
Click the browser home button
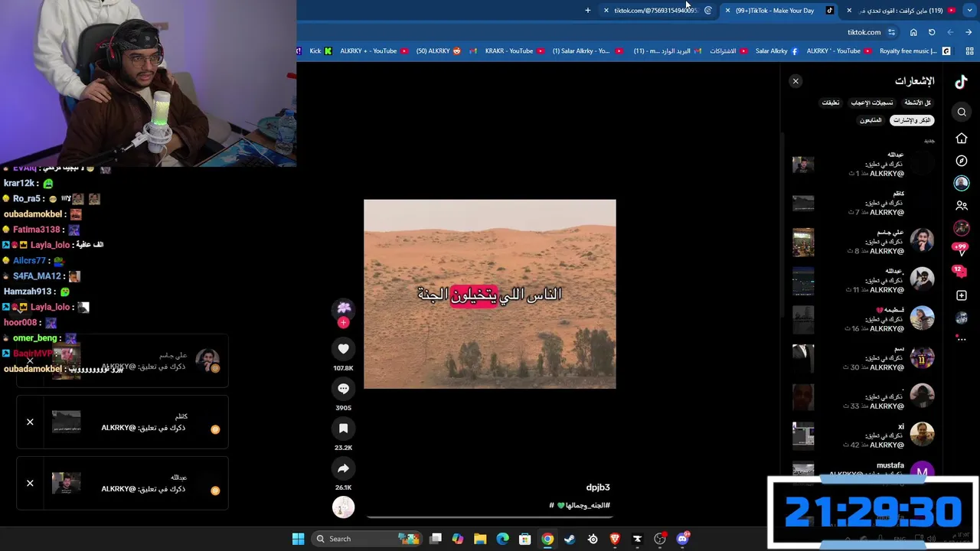(x=913, y=32)
